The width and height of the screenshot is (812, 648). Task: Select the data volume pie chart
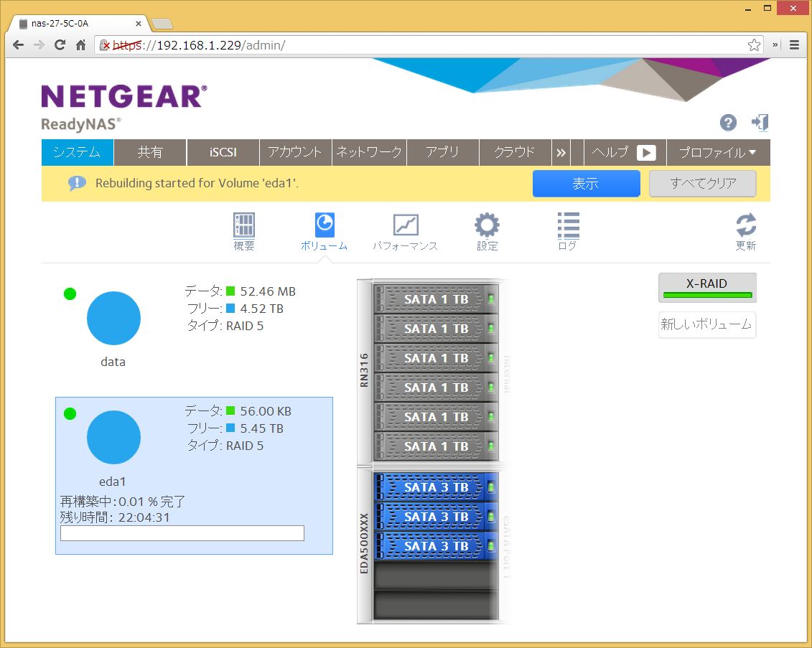click(113, 319)
